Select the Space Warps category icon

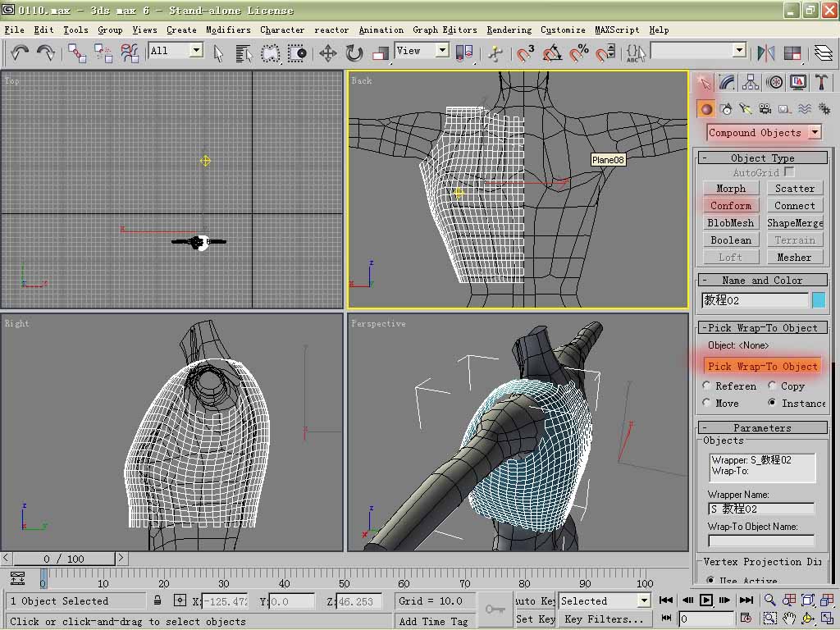click(804, 109)
